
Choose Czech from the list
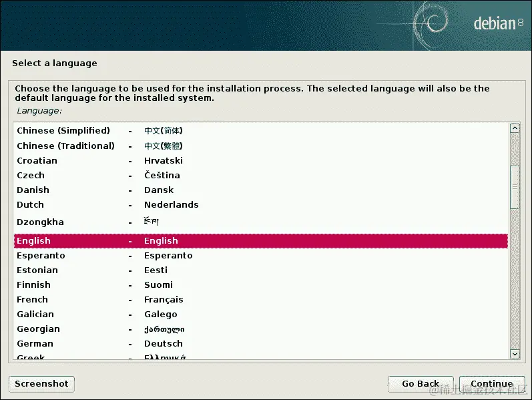[260, 175]
